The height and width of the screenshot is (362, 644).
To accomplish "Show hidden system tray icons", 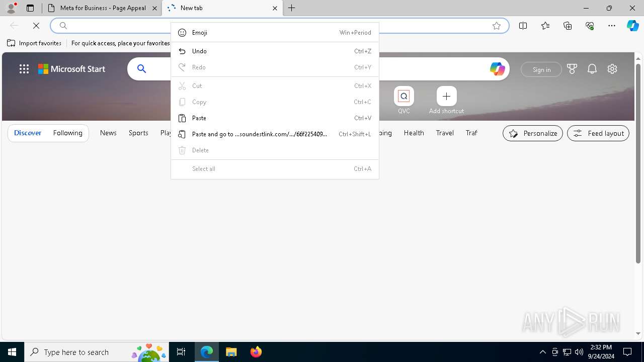I will 542,352.
